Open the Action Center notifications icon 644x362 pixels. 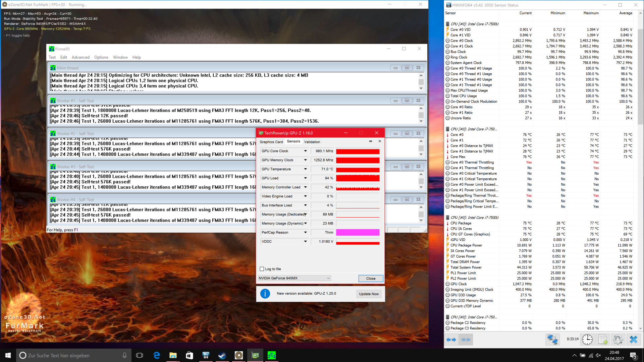click(634, 356)
